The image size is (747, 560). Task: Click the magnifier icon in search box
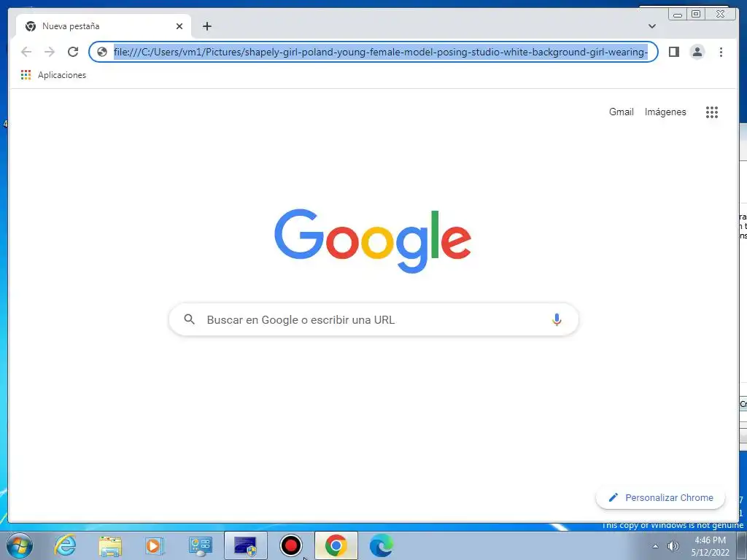point(189,319)
